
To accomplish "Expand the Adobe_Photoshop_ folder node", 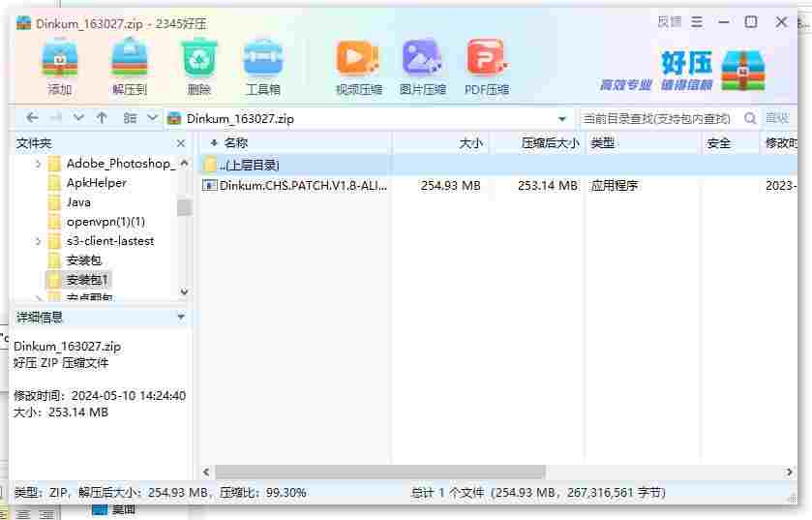I will [38, 165].
